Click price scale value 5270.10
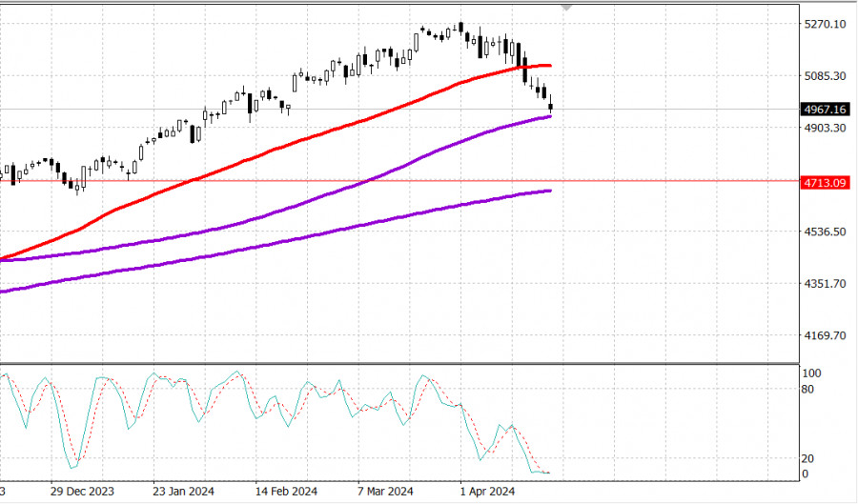This screenshot has height=504, width=858. coord(826,24)
